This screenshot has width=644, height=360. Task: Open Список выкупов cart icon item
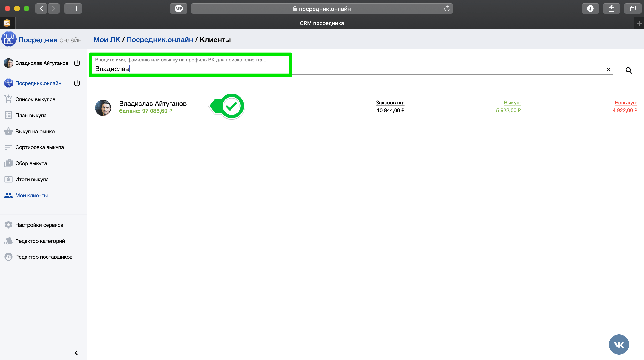[35, 99]
